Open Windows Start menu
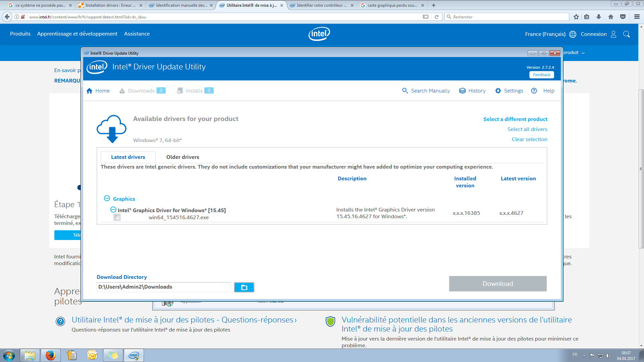644x362 pixels. 9,355
